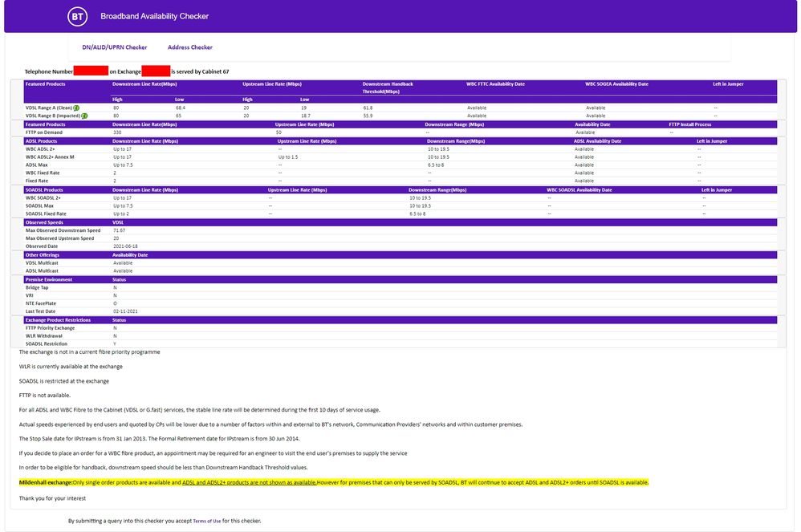801x532 pixels.
Task: Click the BT logo in header
Action: pos(77,16)
